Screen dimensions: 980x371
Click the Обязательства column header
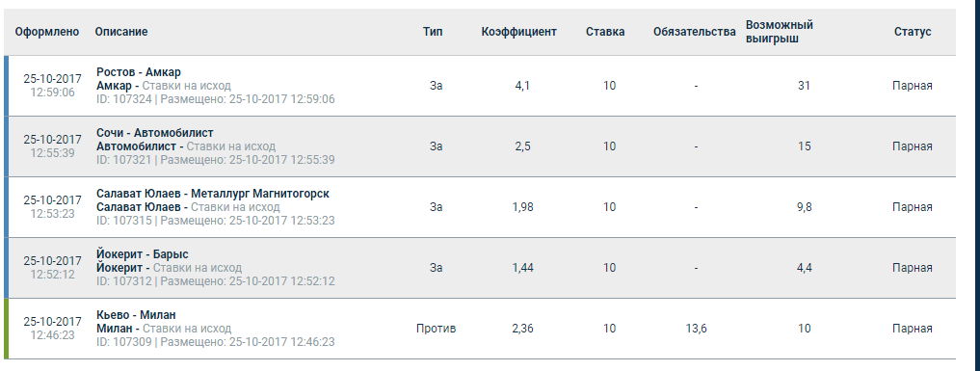695,32
